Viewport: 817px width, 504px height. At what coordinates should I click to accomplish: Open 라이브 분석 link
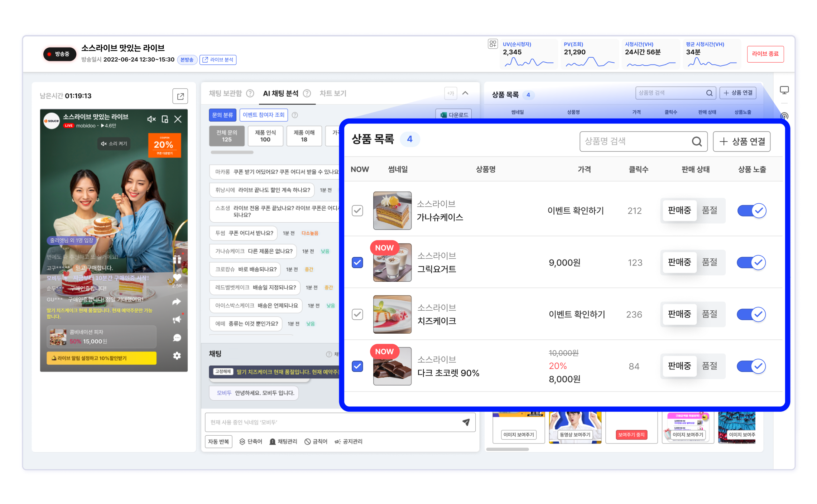click(218, 60)
